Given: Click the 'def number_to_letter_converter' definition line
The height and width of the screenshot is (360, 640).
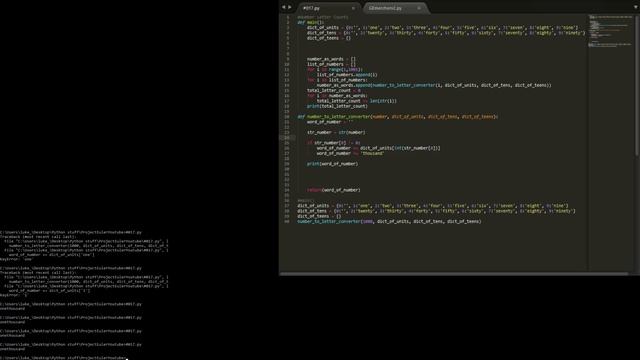Looking at the screenshot, I should [398, 117].
